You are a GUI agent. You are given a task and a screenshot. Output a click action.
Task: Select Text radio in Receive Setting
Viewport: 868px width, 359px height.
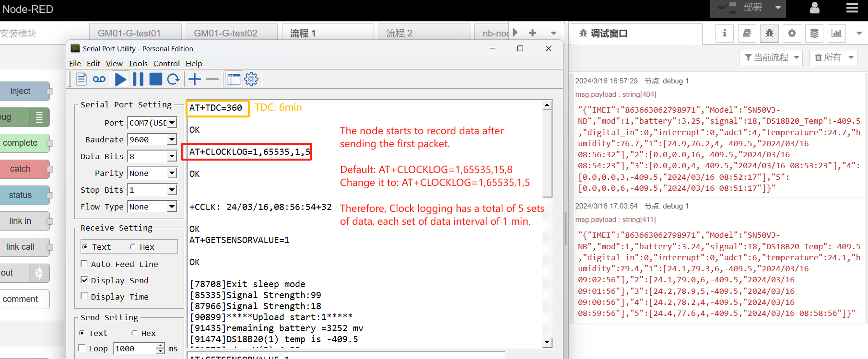click(85, 247)
